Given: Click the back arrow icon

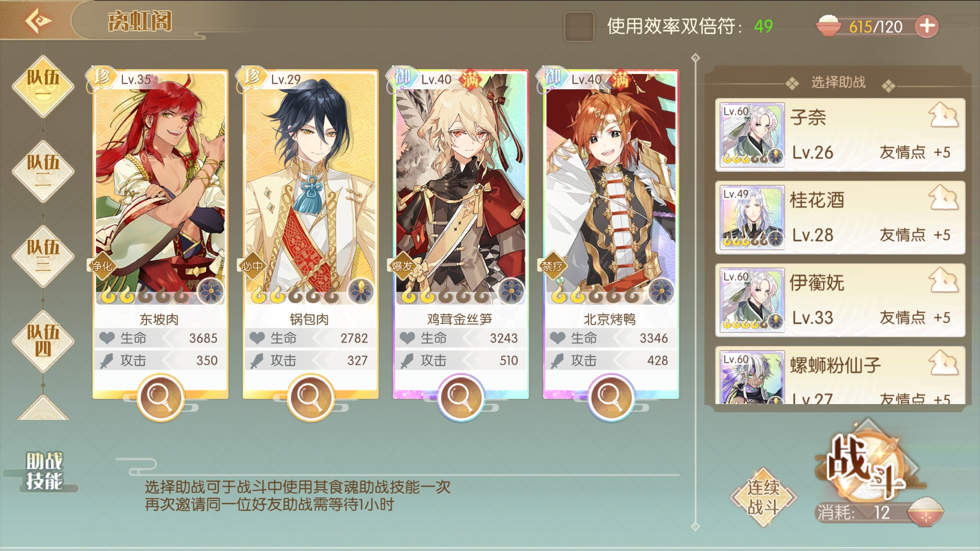Looking at the screenshot, I should (38, 21).
